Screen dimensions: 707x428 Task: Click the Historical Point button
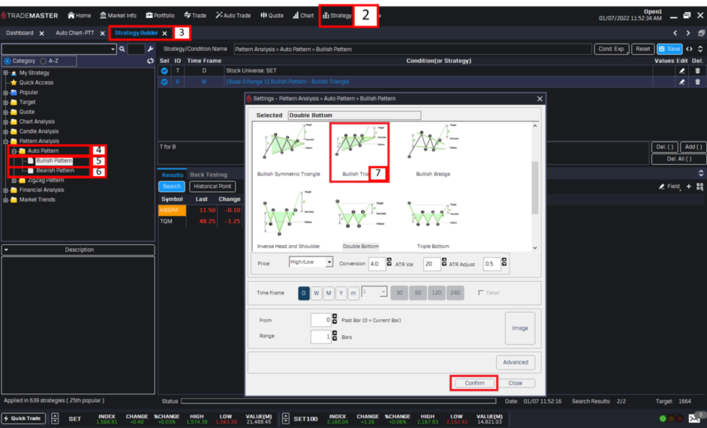pyautogui.click(x=213, y=186)
